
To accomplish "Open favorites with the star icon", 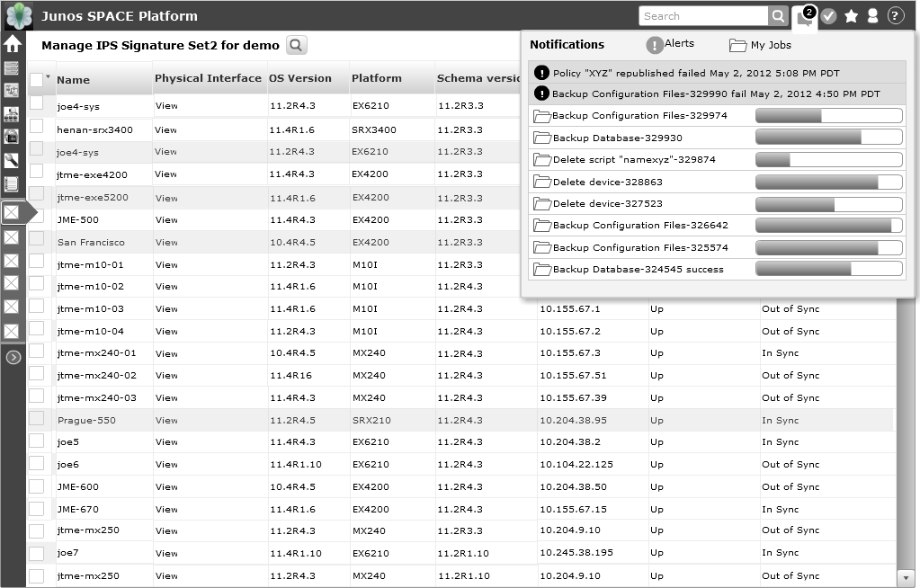I will pos(851,16).
